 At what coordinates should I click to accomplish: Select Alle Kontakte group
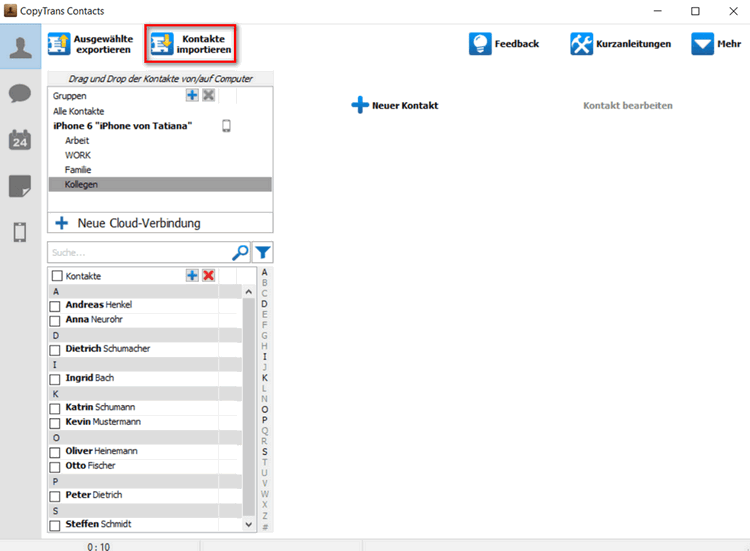coord(78,111)
